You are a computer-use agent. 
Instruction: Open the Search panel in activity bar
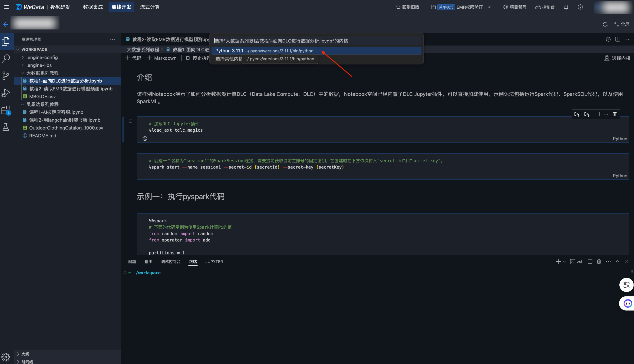6,59
